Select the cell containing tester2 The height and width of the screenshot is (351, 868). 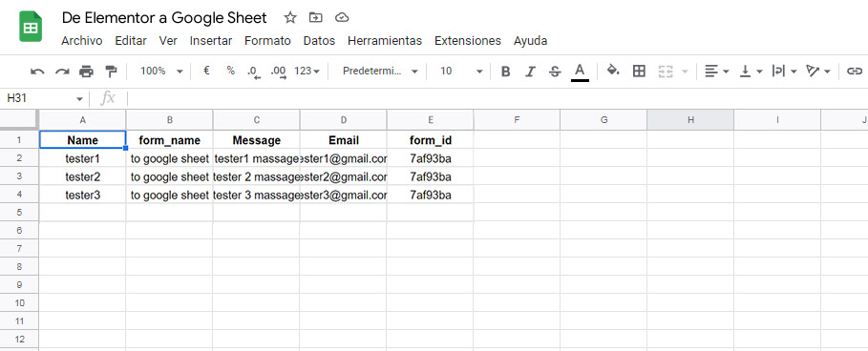tap(82, 176)
